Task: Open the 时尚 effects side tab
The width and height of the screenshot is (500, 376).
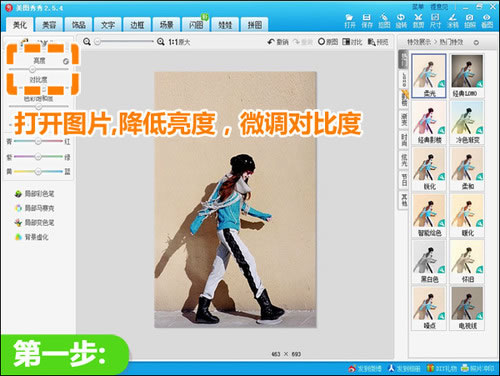Action: (x=404, y=139)
